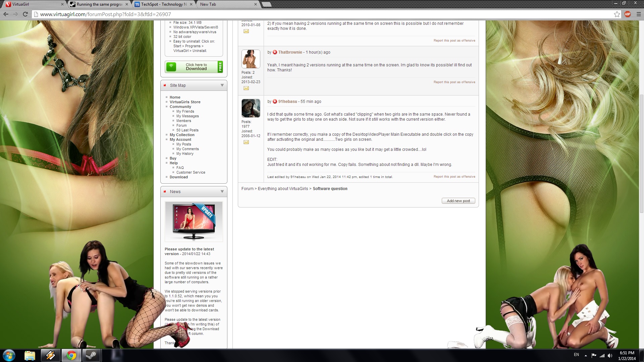The width and height of the screenshot is (644, 362).
Task: Open My Collection link
Action: 182,135
